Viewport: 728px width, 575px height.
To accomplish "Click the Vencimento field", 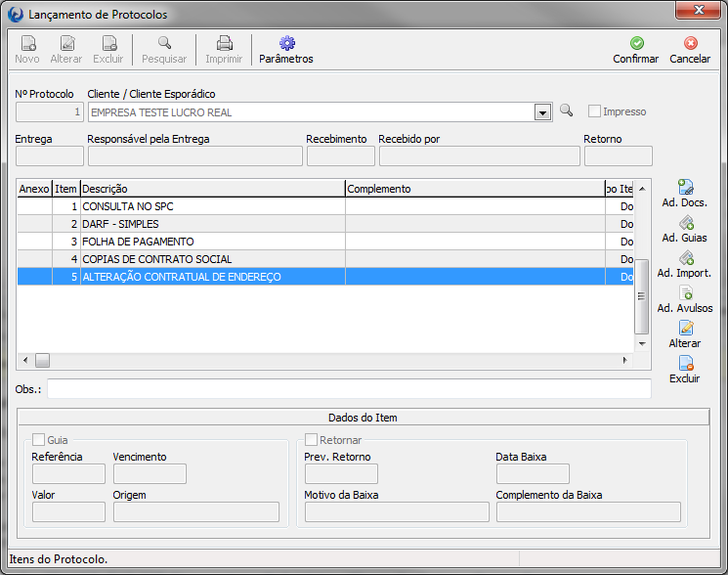I will coord(150,473).
